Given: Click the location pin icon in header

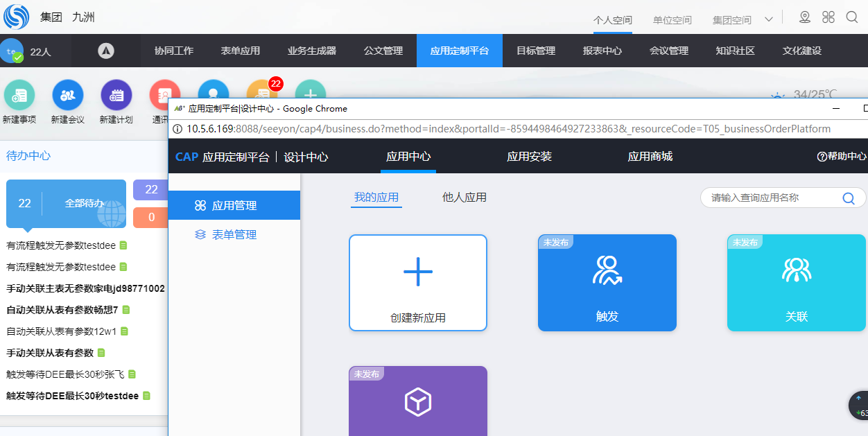Looking at the screenshot, I should [x=805, y=17].
